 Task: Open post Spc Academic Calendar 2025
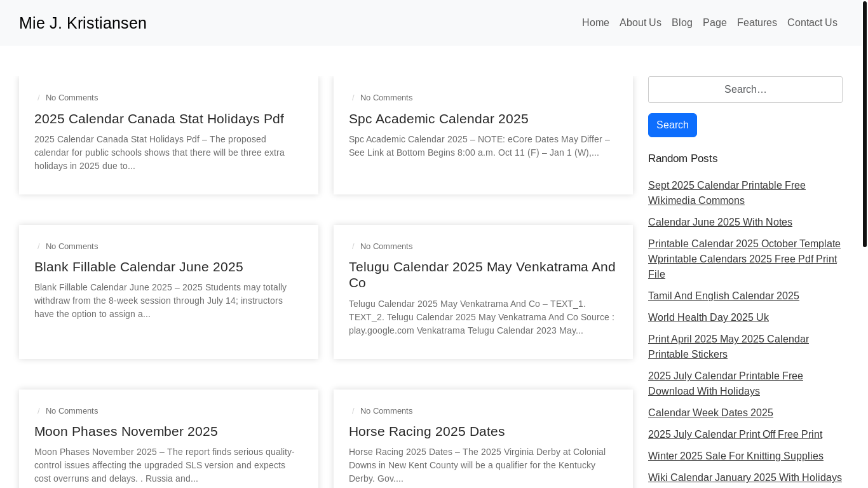pyautogui.click(x=438, y=119)
